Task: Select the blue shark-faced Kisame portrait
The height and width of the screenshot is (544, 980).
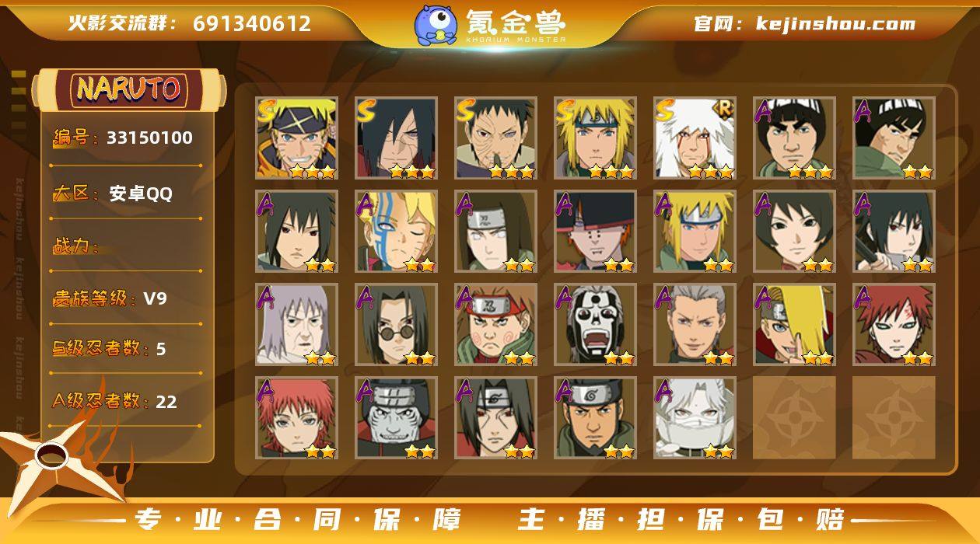Action: 396,418
